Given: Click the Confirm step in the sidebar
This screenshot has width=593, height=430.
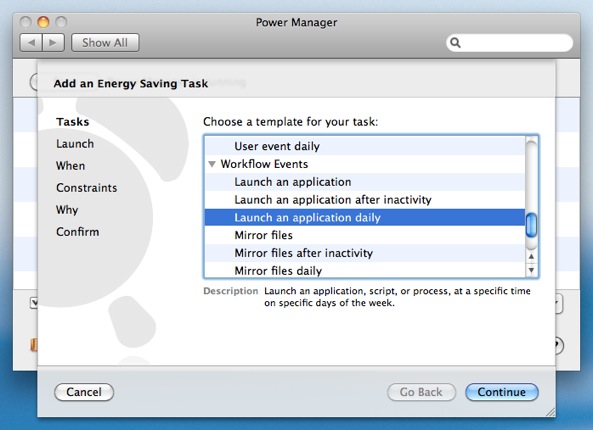Looking at the screenshot, I should click(78, 231).
